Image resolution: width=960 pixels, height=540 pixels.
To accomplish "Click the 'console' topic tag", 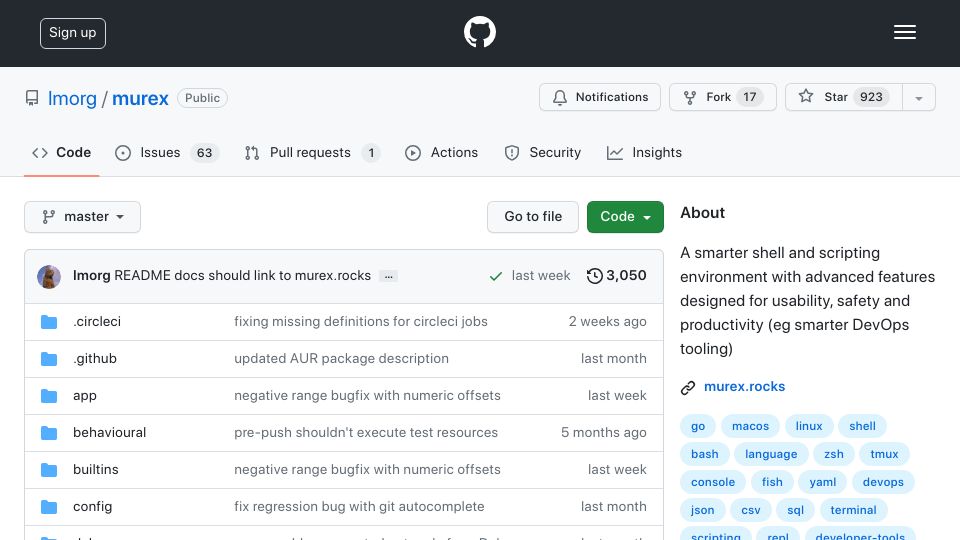I will coord(713,482).
